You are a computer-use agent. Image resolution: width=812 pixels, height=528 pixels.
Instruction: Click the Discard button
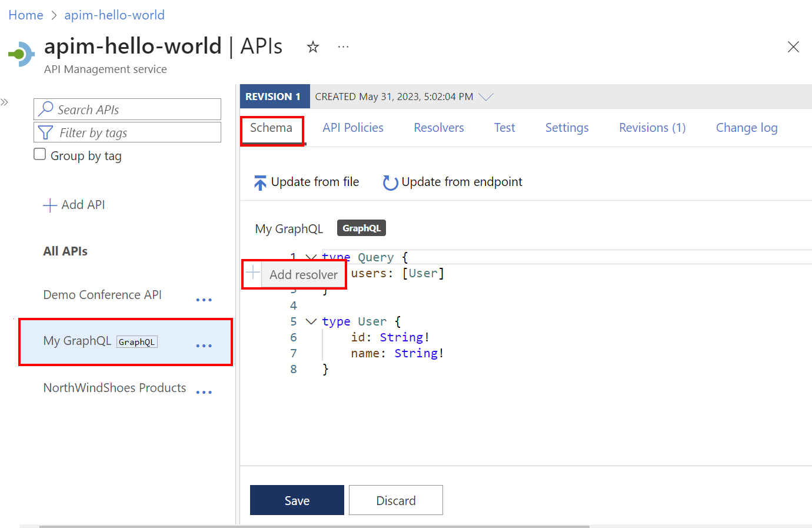pyautogui.click(x=395, y=500)
